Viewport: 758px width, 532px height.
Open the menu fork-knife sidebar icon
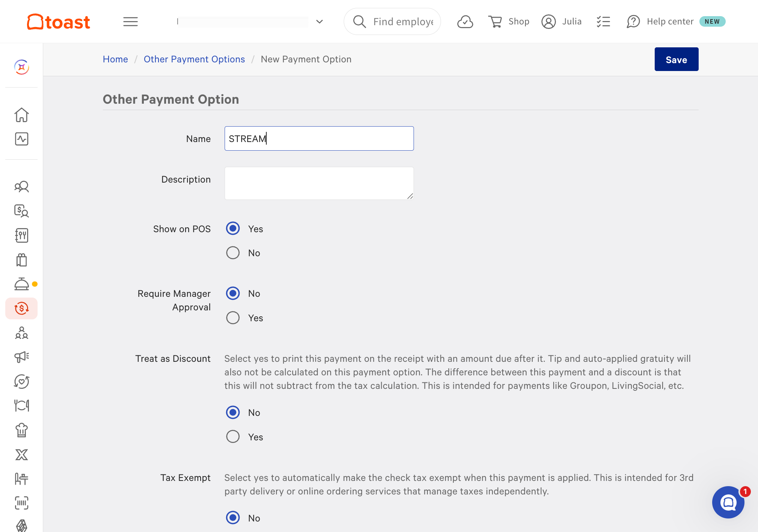[x=21, y=236]
